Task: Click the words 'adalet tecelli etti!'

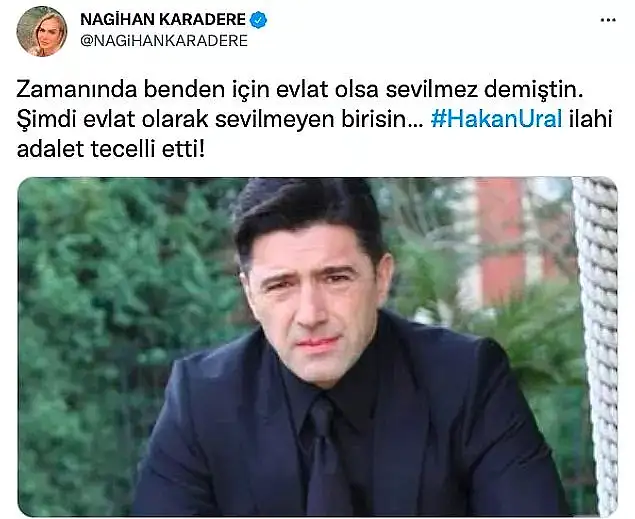Action: [x=111, y=149]
